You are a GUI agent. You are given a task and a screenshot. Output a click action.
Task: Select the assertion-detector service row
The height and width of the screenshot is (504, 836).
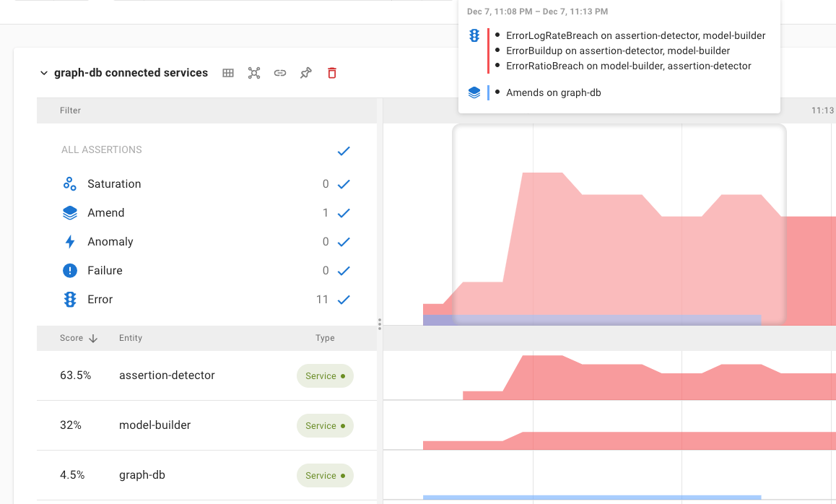pos(166,375)
